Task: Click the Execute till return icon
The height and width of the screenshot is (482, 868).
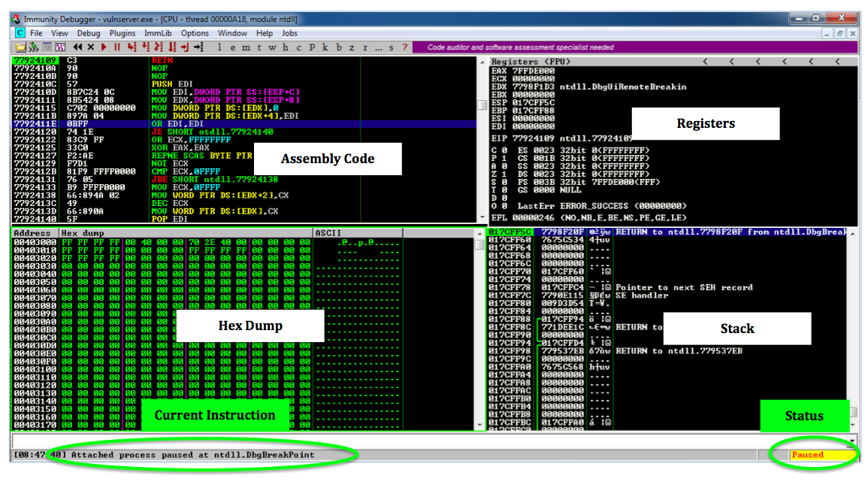Action: (185, 47)
